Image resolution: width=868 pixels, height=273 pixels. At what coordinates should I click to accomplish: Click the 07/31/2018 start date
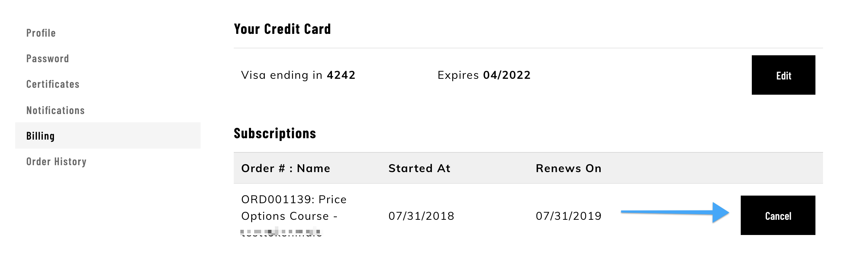(421, 216)
